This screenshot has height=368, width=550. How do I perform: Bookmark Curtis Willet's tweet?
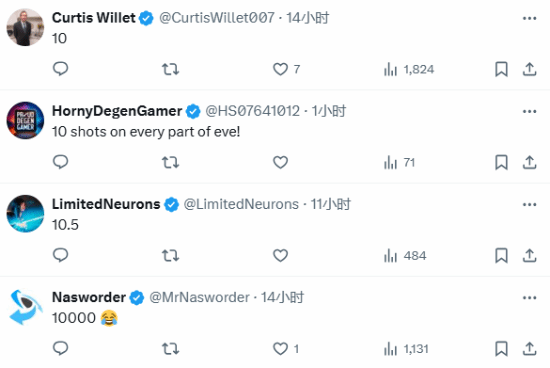tap(501, 69)
